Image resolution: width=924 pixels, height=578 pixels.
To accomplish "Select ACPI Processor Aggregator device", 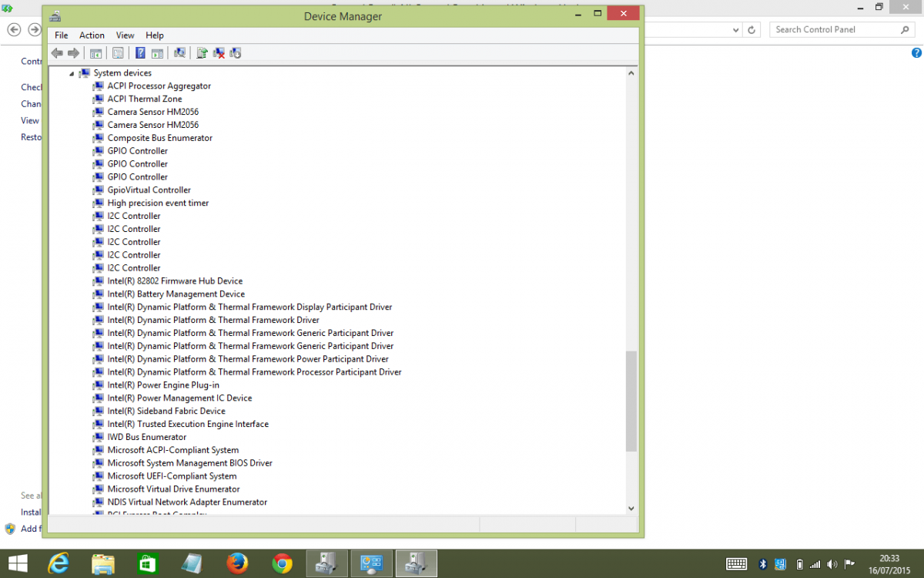I will coord(159,86).
